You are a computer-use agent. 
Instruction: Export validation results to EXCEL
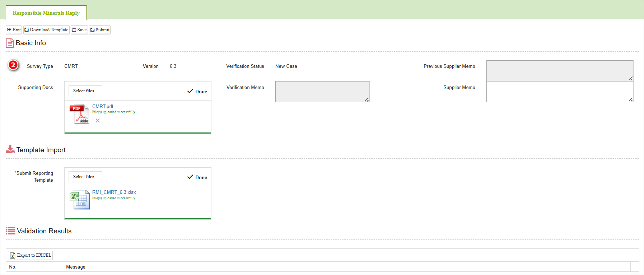(31, 255)
